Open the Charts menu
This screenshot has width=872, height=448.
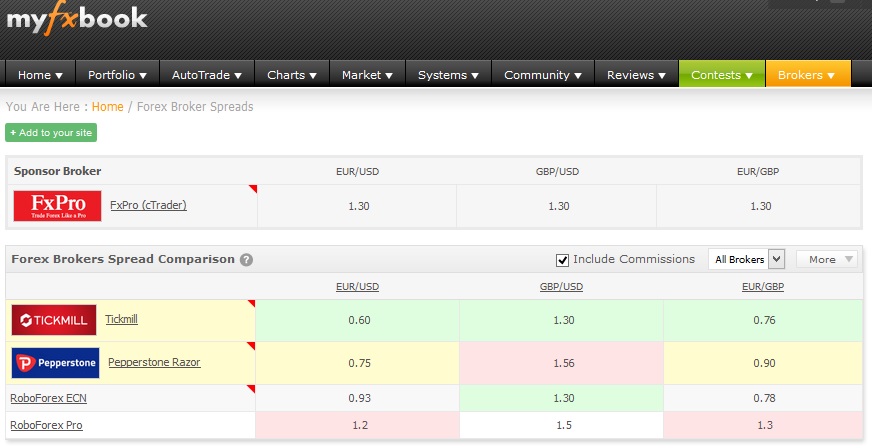[292, 74]
